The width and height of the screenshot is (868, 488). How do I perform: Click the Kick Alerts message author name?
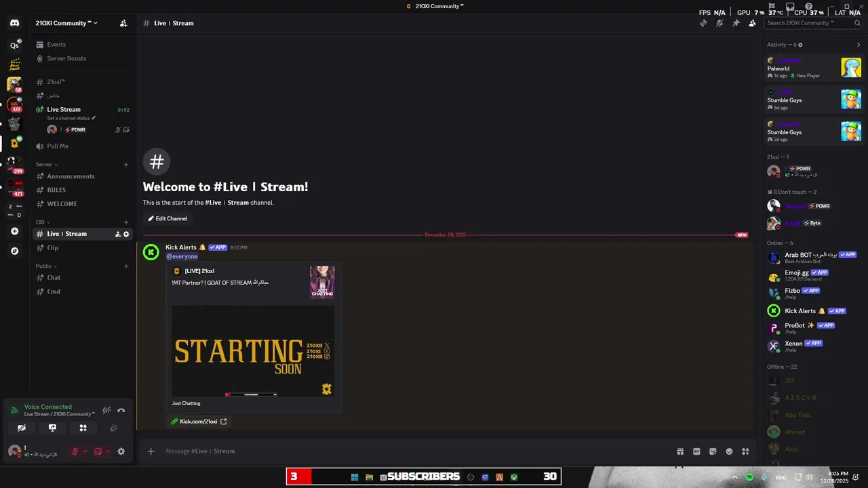tap(181, 247)
